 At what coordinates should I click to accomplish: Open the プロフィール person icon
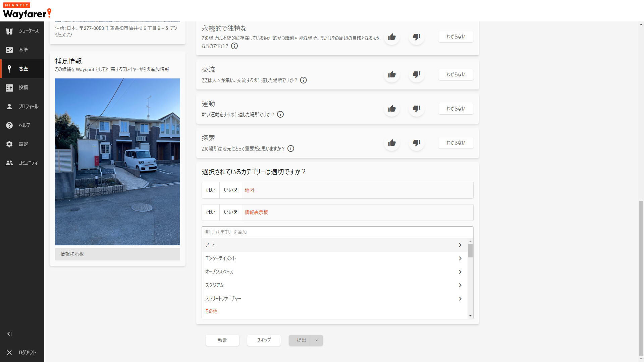pos(9,106)
